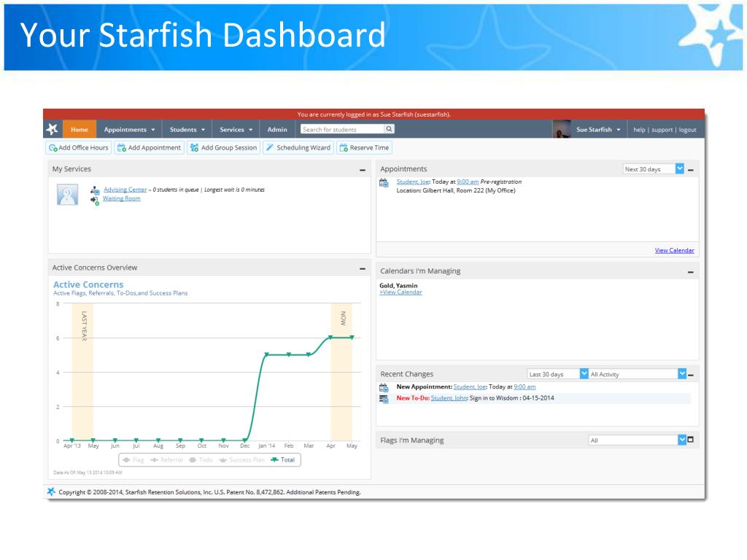Screen dimensions: 747x560
Task: Click the Advising Center kiosk icon
Action: (x=96, y=190)
